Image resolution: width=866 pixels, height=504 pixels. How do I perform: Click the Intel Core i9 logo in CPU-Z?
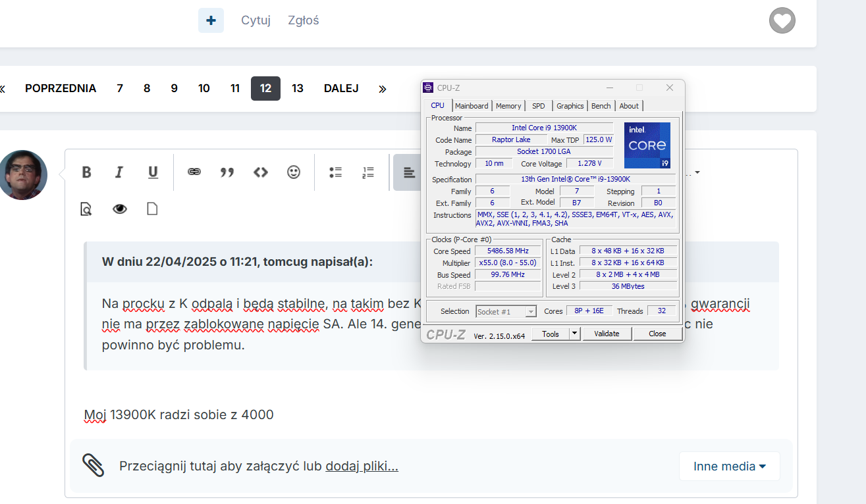click(647, 145)
